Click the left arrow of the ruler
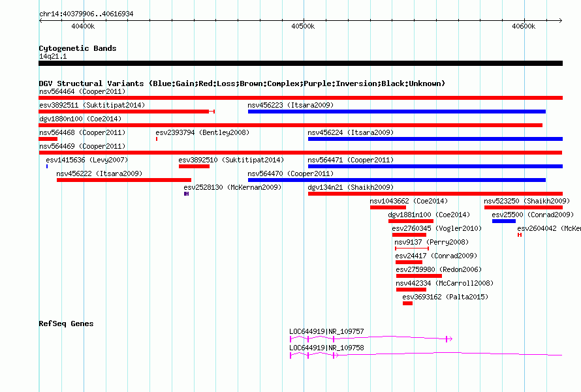This screenshot has height=392, width=581. point(40,20)
